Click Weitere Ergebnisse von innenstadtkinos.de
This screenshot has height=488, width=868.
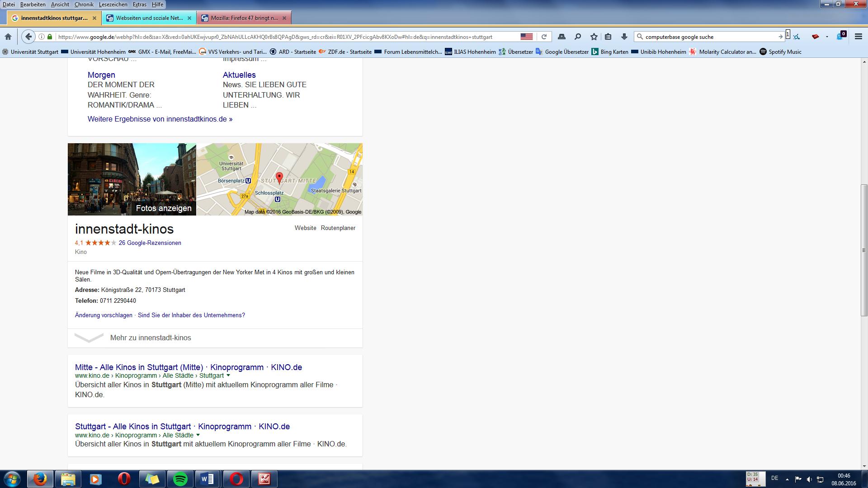point(160,119)
